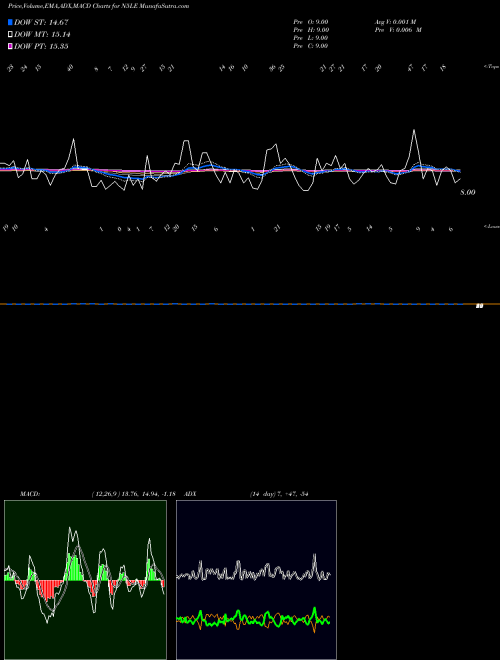The image size is (500, 660).
Task: Click the '<Lows' label at right edge
Action: (x=491, y=226)
